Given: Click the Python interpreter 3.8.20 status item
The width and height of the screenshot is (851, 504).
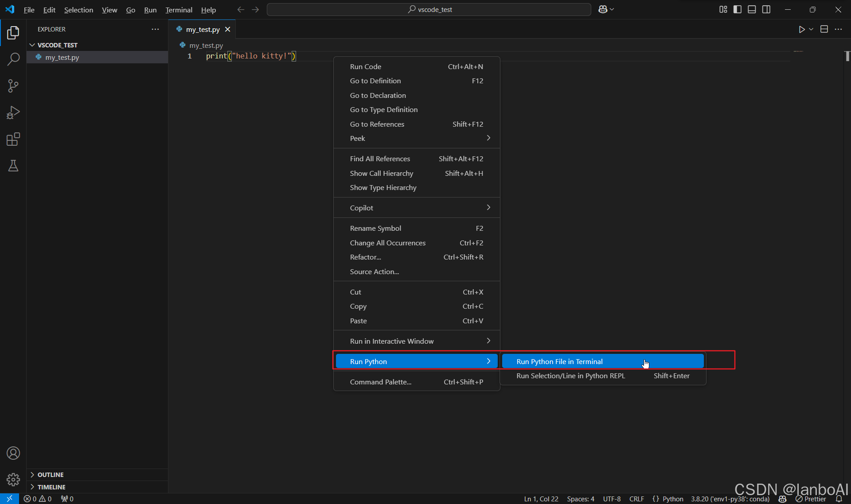Looking at the screenshot, I should (x=730, y=499).
